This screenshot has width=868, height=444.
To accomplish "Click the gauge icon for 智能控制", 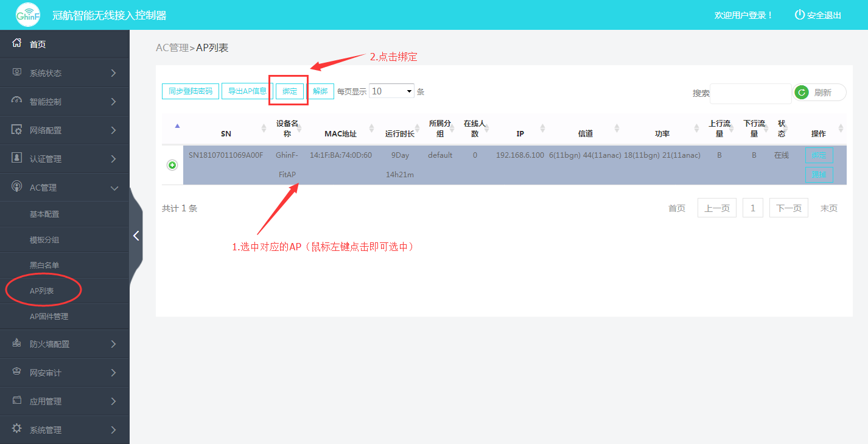I will pos(17,101).
